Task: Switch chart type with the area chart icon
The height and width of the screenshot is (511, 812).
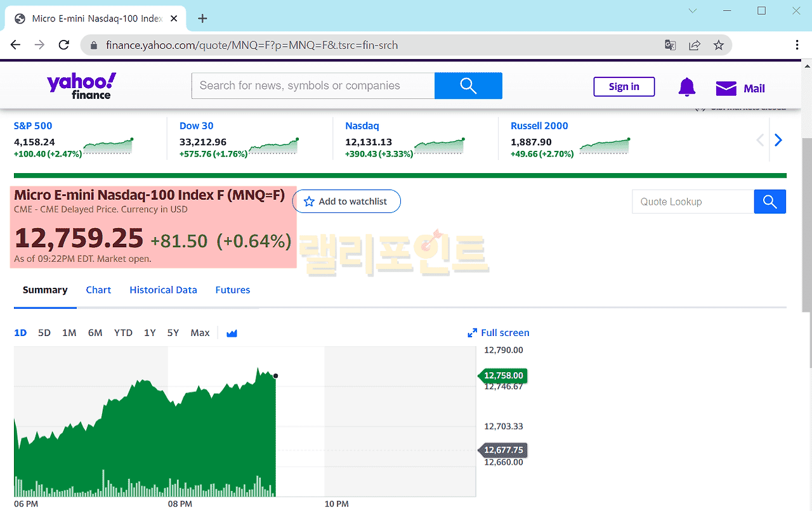Action: pyautogui.click(x=232, y=333)
